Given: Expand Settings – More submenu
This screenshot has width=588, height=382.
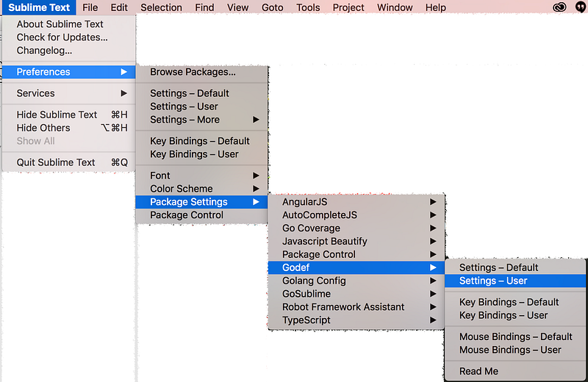Looking at the screenshot, I should tap(201, 119).
